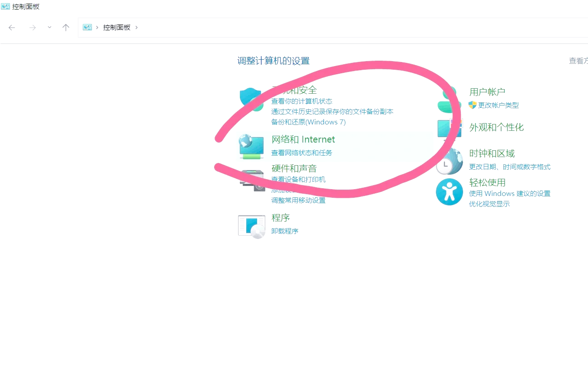Click 卸载程序 link
588x372 pixels.
tap(285, 231)
